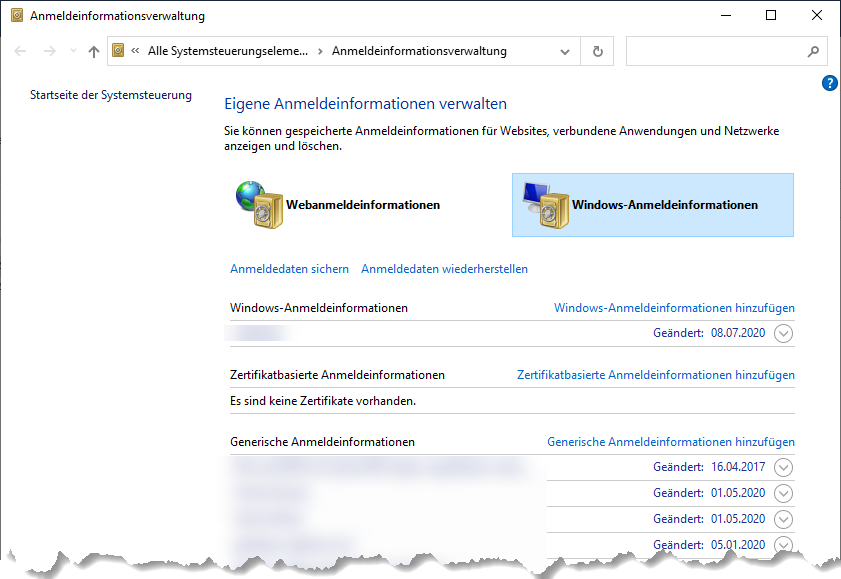Click the up arrow to parent folder
The height and width of the screenshot is (579, 841).
[93, 51]
